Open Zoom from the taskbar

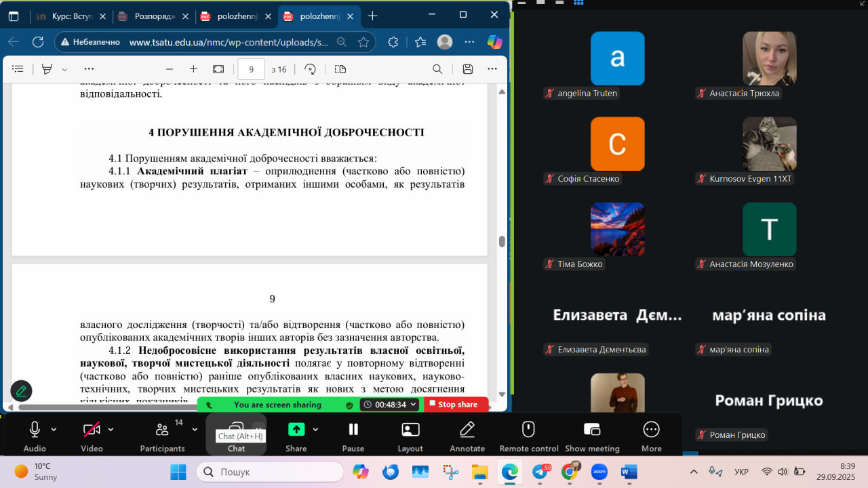coord(599,471)
